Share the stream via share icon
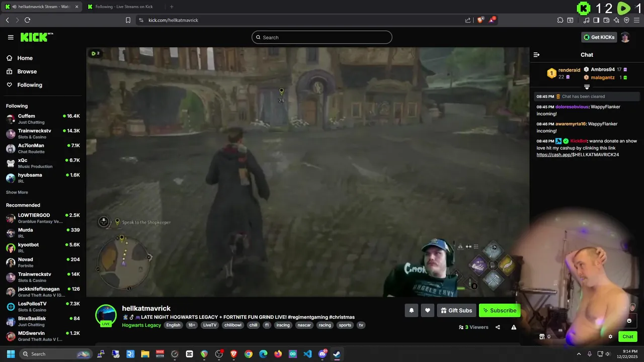 point(498,327)
